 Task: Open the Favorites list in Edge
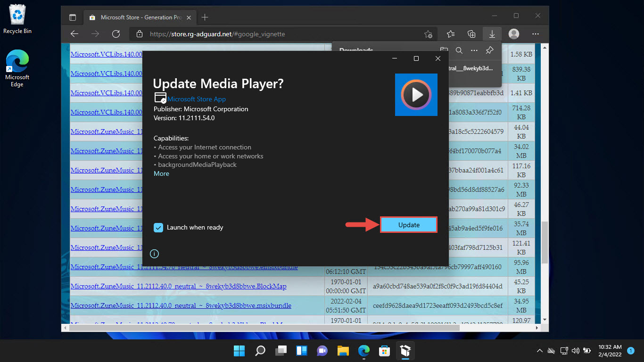[x=451, y=34]
